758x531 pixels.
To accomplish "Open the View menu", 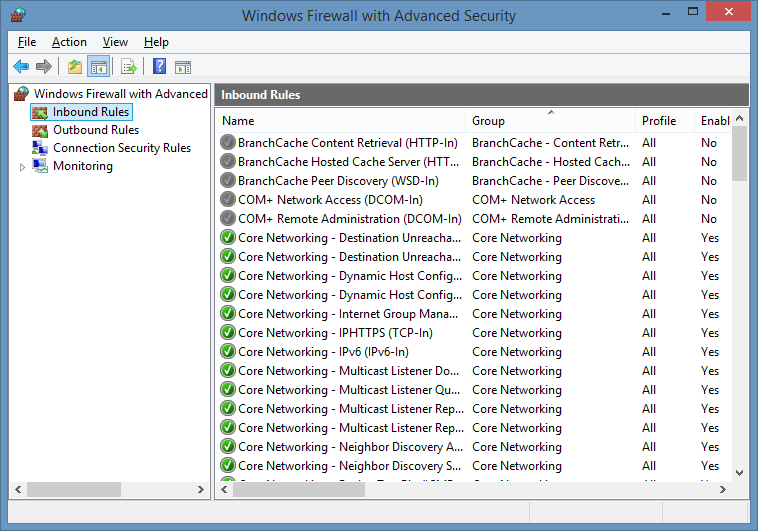I will tap(115, 42).
